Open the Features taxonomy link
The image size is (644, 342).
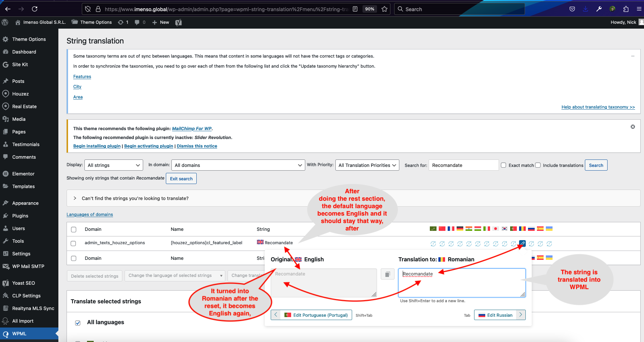click(82, 77)
